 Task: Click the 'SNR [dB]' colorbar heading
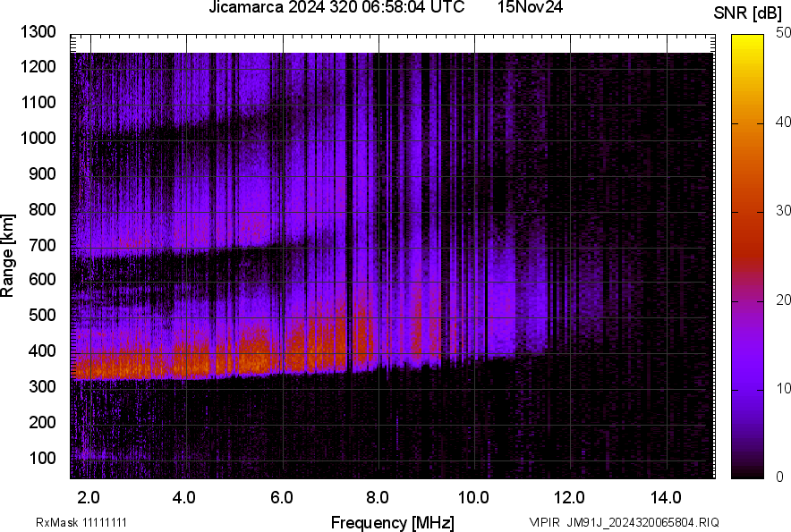click(x=746, y=13)
